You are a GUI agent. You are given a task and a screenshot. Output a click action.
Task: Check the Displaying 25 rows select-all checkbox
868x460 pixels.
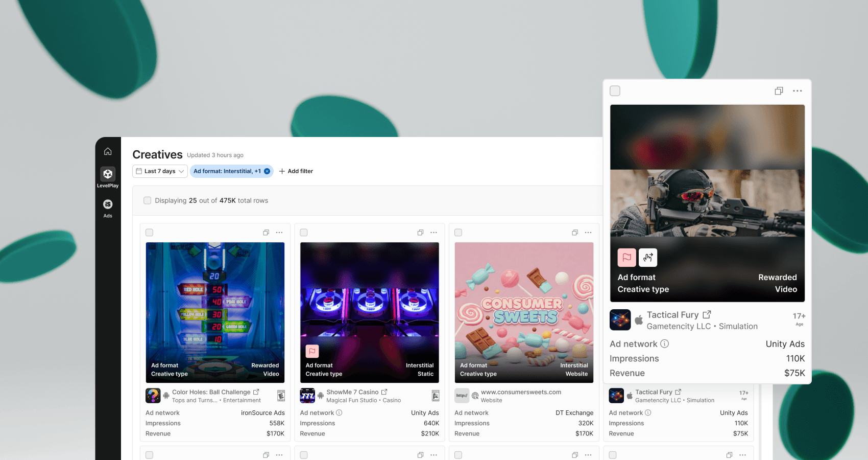(x=147, y=200)
